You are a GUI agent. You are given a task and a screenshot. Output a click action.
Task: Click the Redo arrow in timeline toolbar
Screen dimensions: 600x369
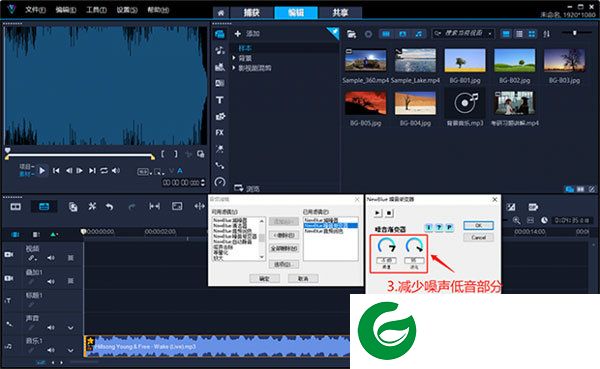pos(132,207)
